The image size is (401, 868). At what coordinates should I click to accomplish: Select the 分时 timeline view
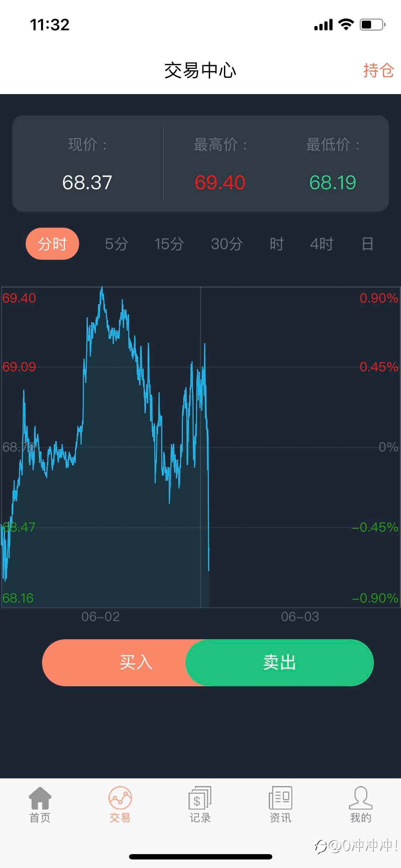pyautogui.click(x=52, y=244)
